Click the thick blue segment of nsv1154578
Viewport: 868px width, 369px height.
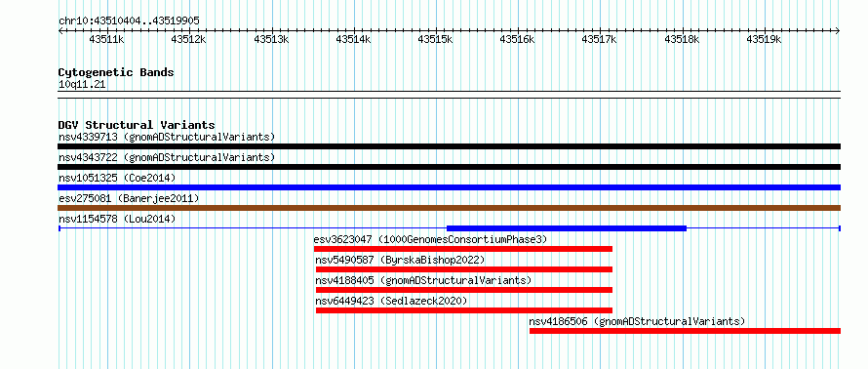[567, 228]
